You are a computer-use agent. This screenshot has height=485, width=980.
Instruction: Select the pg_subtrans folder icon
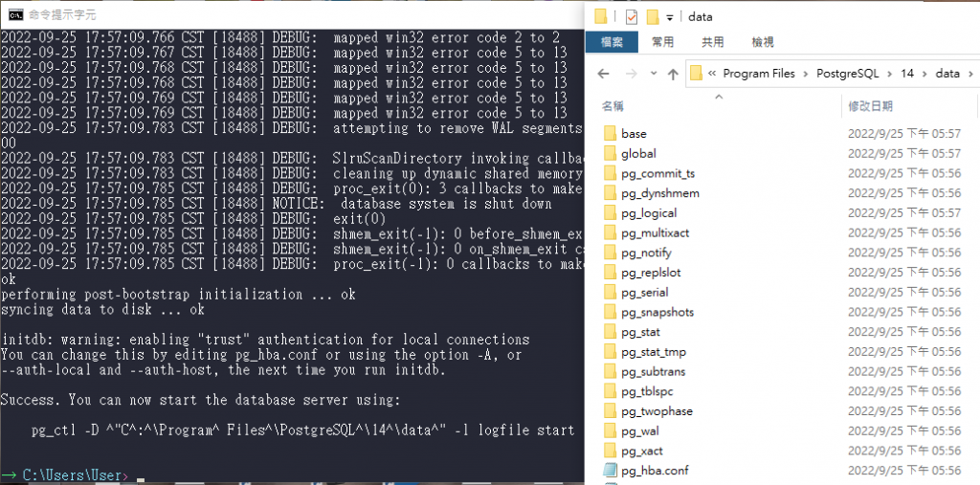click(x=611, y=371)
